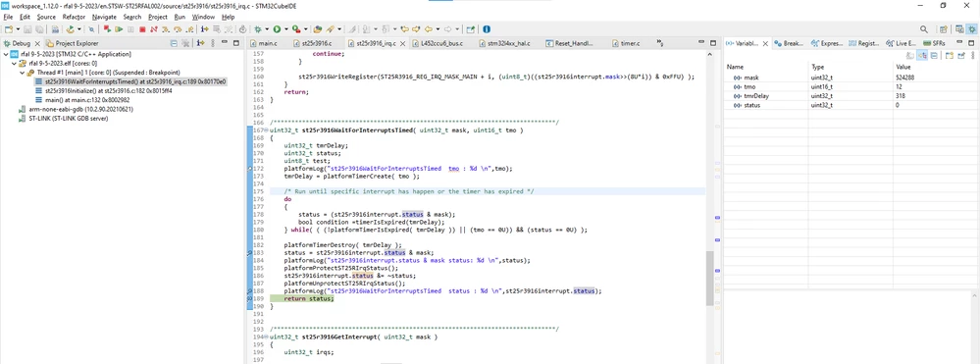Click the Resume debug button in toolbar
This screenshot has width=980, height=364.
point(119,28)
